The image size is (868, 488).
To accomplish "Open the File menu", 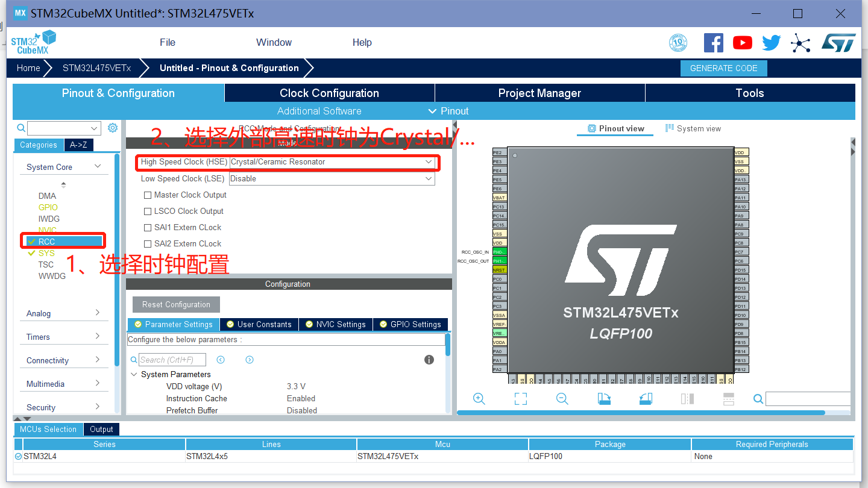I will (x=168, y=42).
